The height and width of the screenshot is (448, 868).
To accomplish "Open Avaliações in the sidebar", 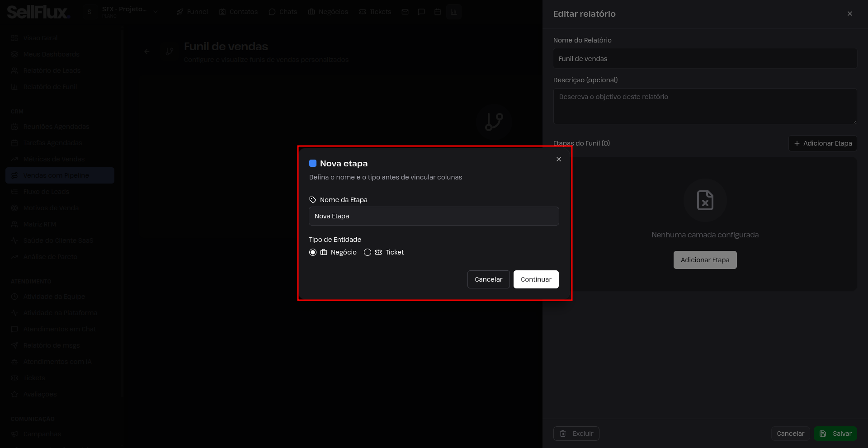I will pyautogui.click(x=60, y=394).
